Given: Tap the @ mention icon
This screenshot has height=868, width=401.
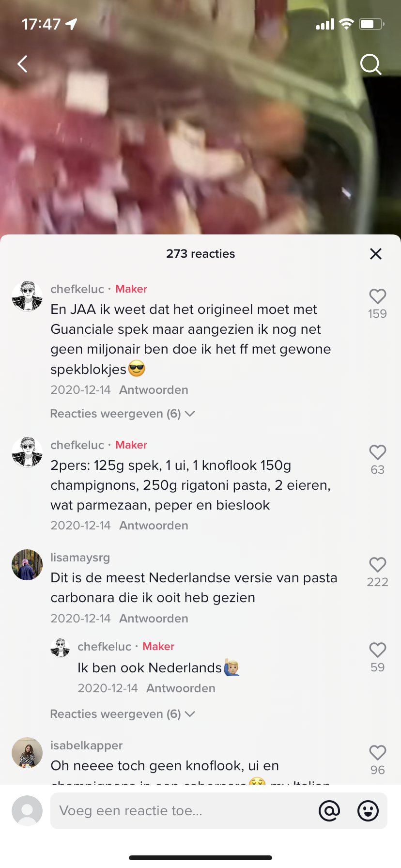Looking at the screenshot, I should [x=329, y=810].
